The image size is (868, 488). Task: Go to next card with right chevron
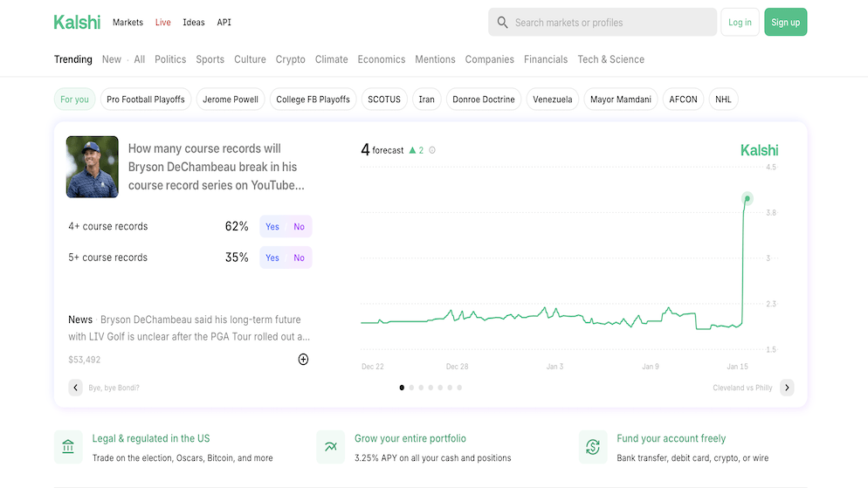[x=787, y=388]
